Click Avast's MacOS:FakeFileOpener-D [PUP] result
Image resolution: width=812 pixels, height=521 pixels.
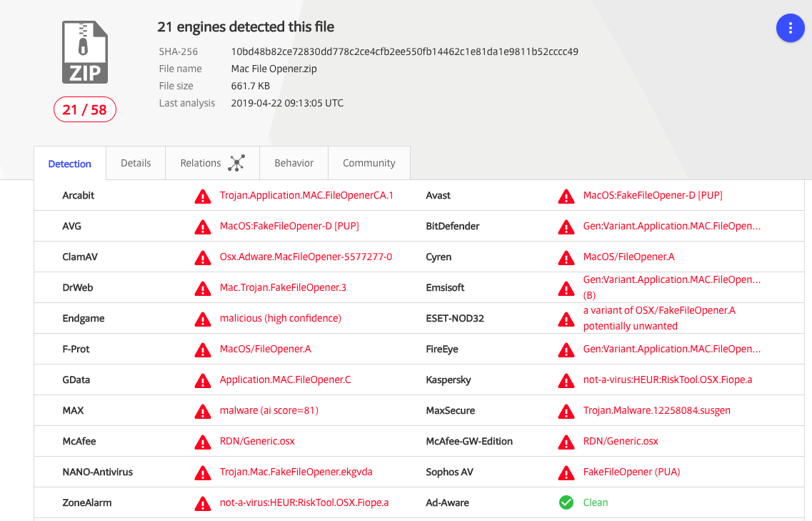pyautogui.click(x=653, y=195)
